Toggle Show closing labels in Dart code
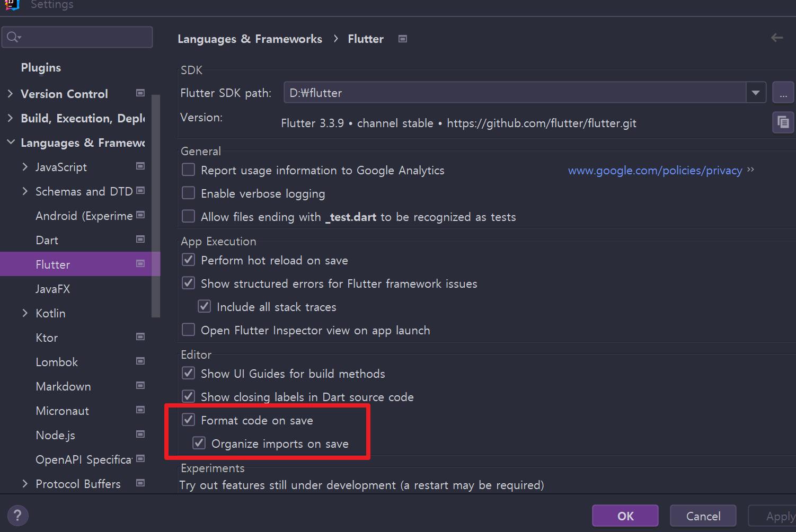 [188, 396]
